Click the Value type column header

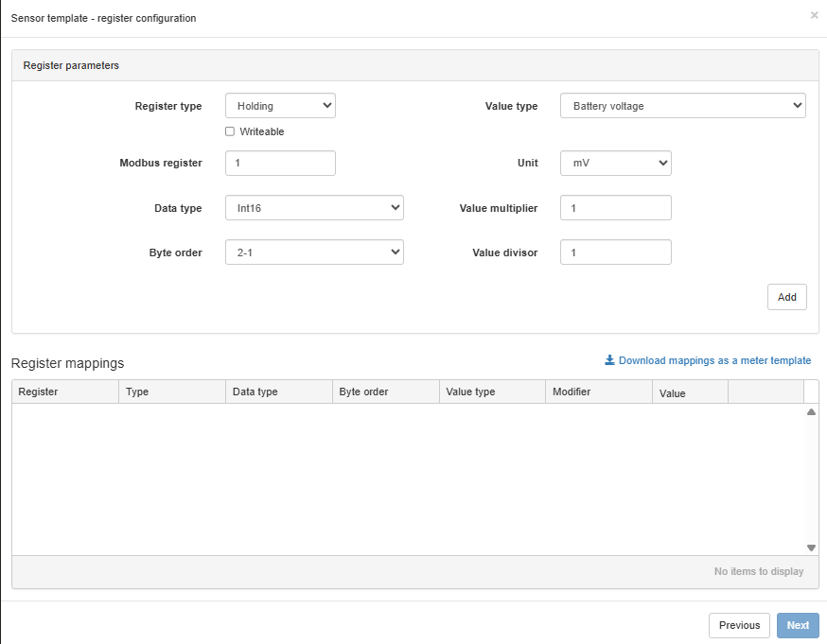pyautogui.click(x=493, y=392)
